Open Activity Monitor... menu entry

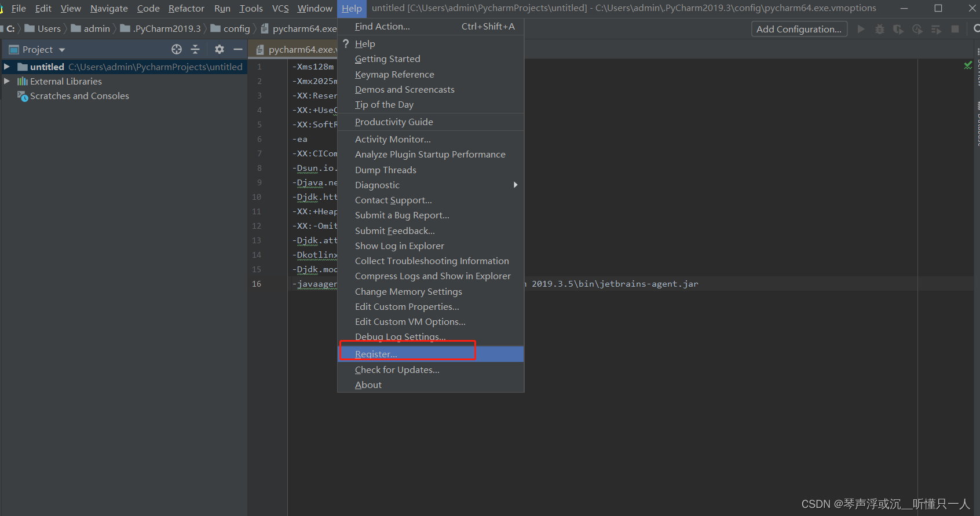tap(430, 139)
